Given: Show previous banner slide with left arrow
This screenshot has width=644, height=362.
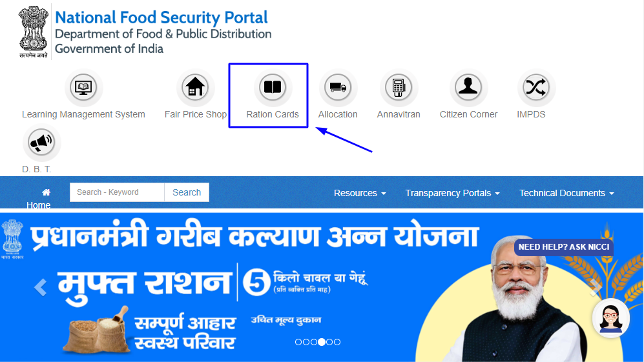Looking at the screenshot, I should click(40, 287).
